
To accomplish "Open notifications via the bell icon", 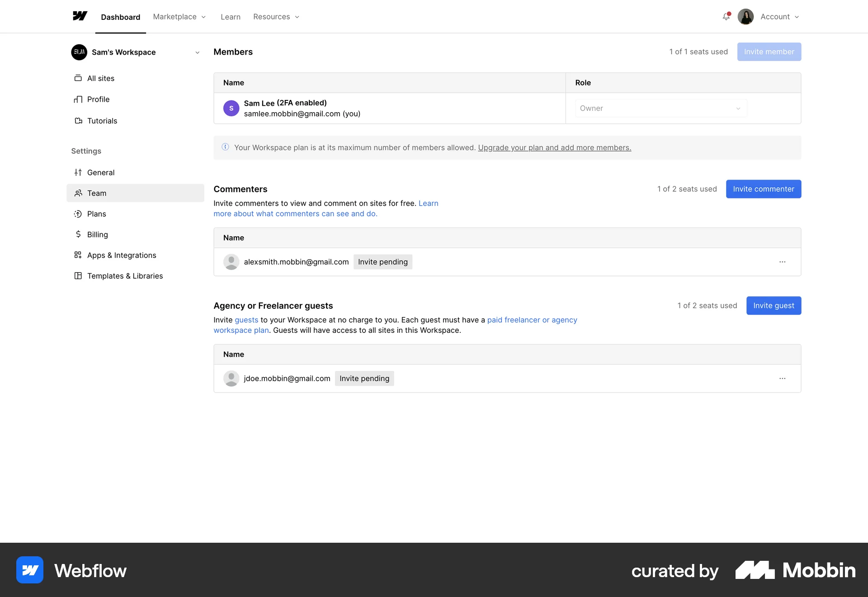I will click(726, 17).
